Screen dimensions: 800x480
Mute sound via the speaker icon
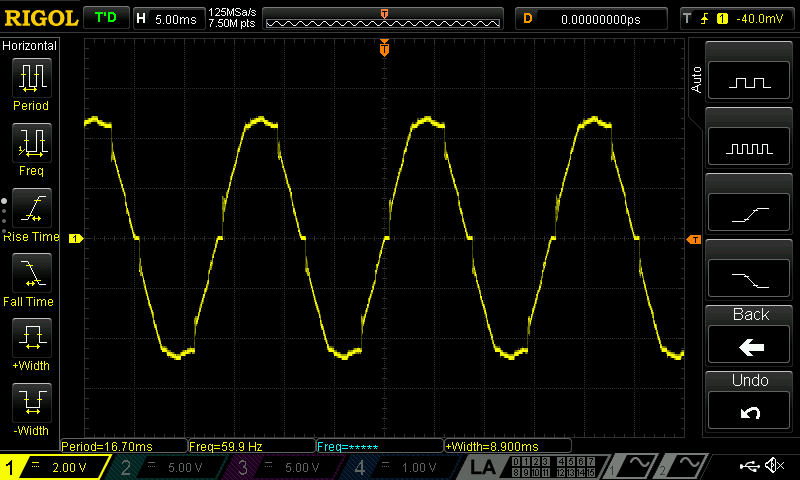coord(773,466)
